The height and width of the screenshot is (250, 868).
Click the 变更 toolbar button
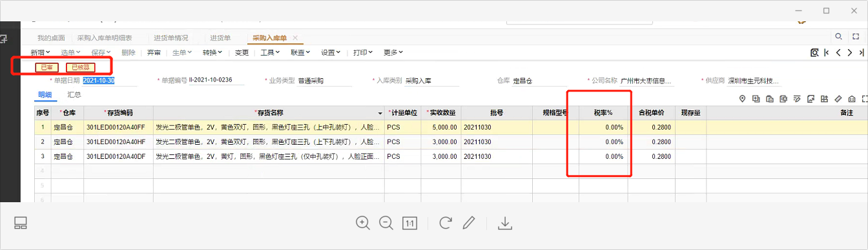(x=242, y=52)
